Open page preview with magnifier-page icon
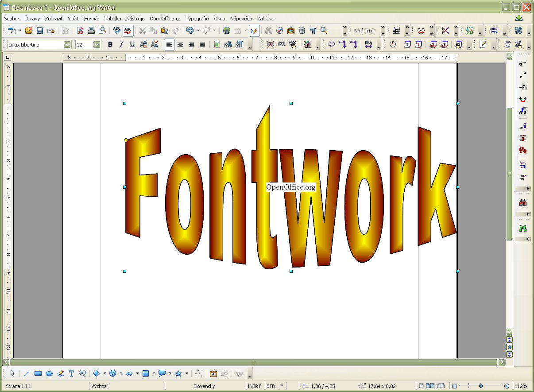Image resolution: width=534 pixels, height=392 pixels. tap(102, 31)
